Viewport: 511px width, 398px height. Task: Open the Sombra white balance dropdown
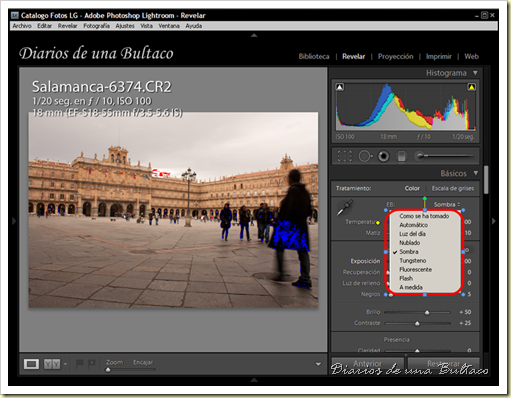447,204
